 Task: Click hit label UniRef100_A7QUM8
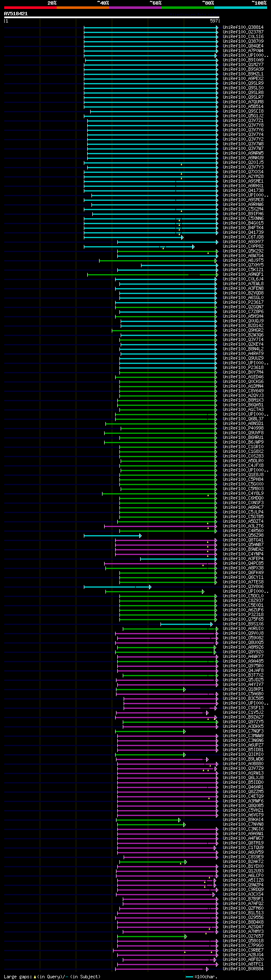243,102
